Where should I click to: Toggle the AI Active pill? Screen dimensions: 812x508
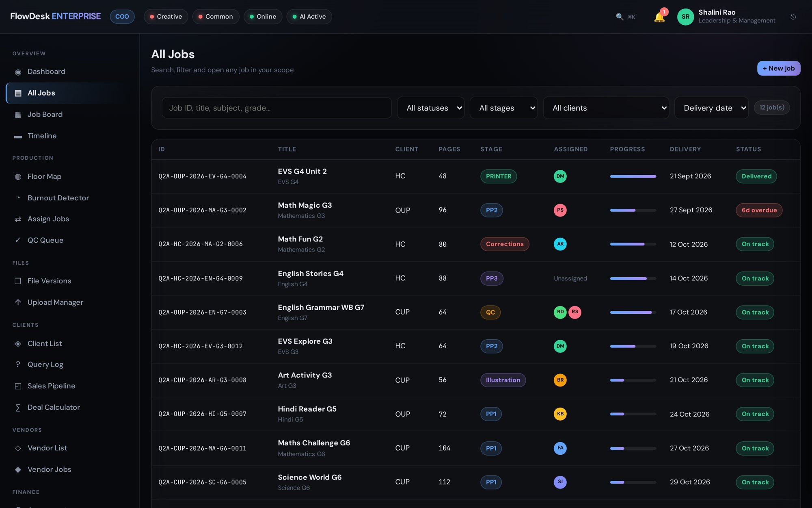[309, 17]
